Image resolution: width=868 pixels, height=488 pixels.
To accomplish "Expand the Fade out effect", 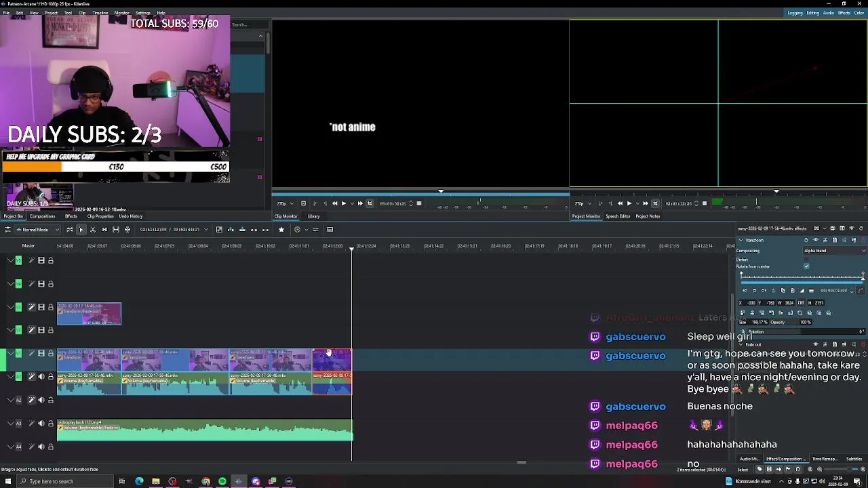I will pyautogui.click(x=742, y=344).
